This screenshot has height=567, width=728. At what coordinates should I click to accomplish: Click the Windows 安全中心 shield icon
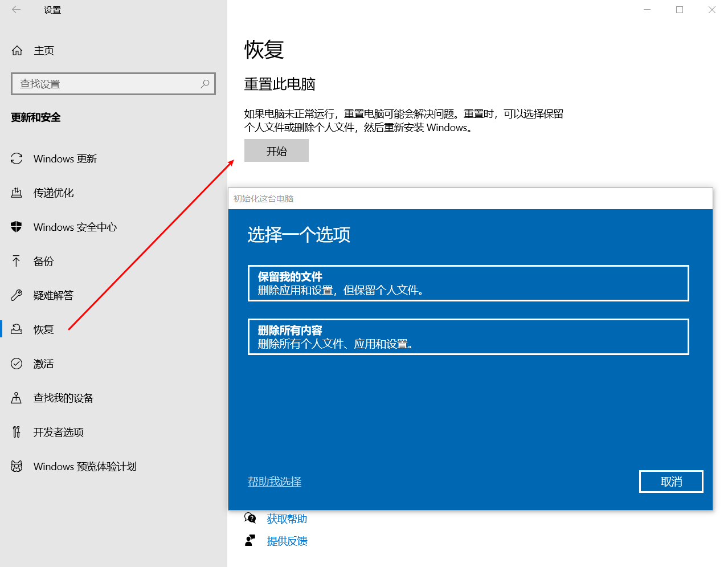[17, 227]
